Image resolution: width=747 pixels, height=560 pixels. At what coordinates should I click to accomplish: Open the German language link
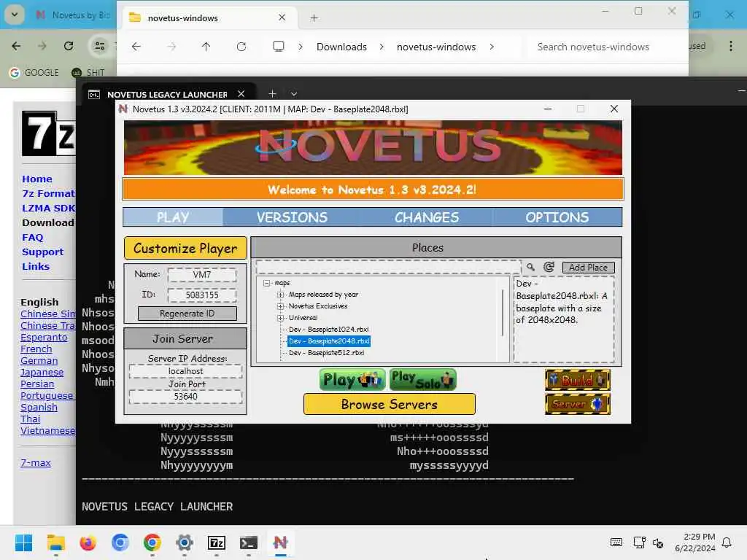click(39, 360)
